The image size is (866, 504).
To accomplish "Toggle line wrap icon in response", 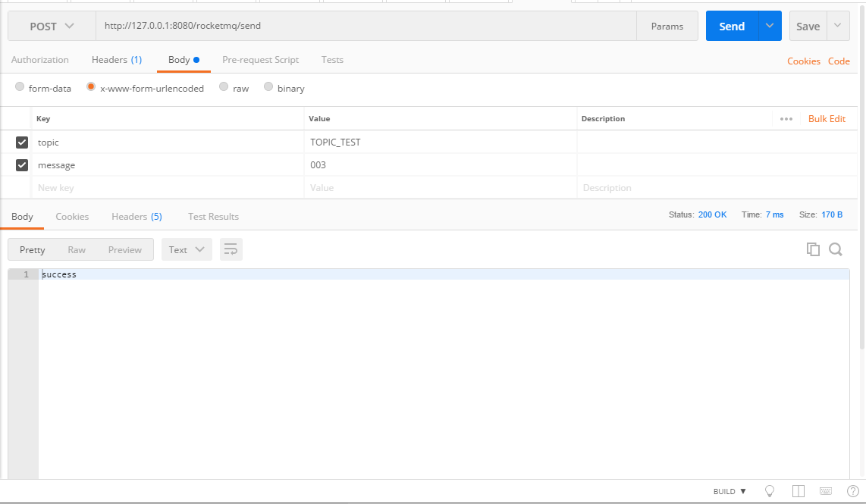I will click(231, 249).
